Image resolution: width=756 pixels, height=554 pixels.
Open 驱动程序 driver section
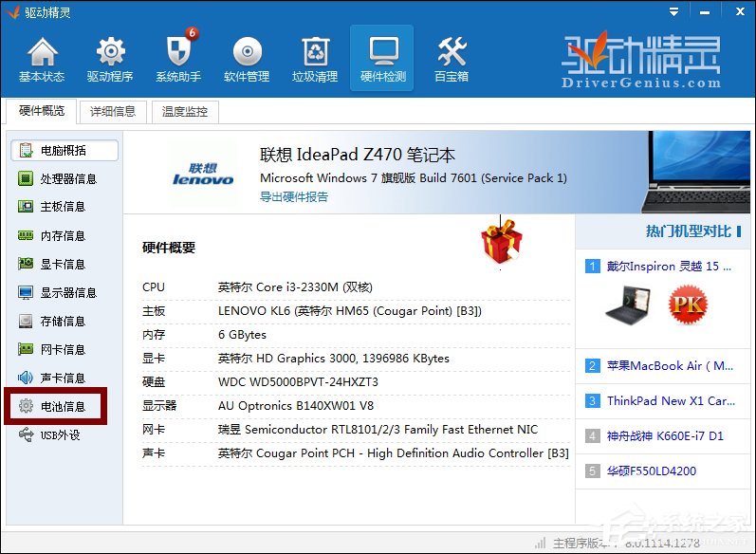110,59
